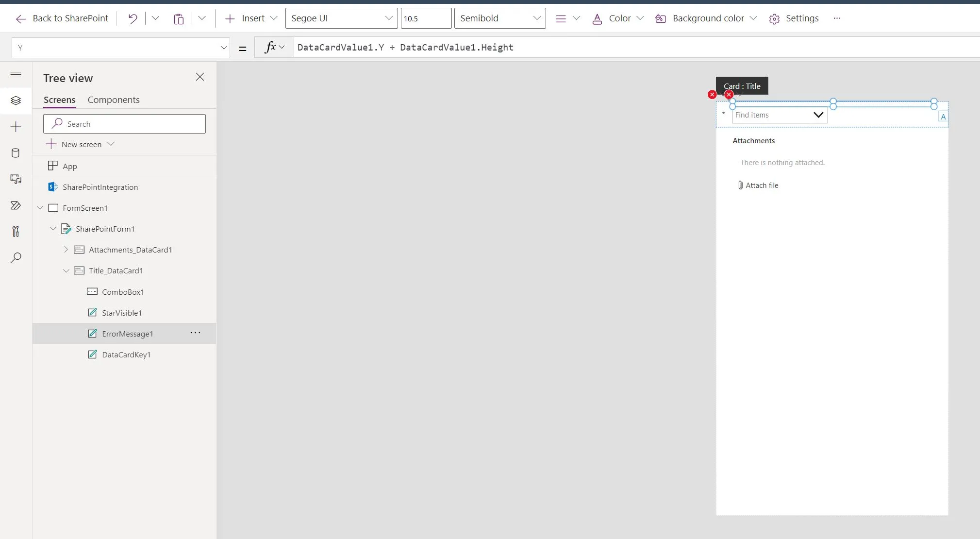980x539 pixels.
Task: Open the Media panel icon
Action: 16,179
